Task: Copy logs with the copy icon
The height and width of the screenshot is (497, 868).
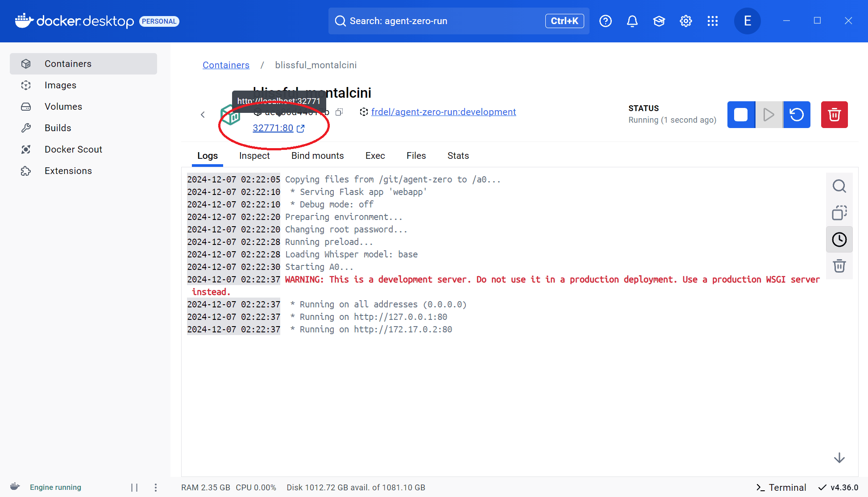Action: click(x=839, y=213)
